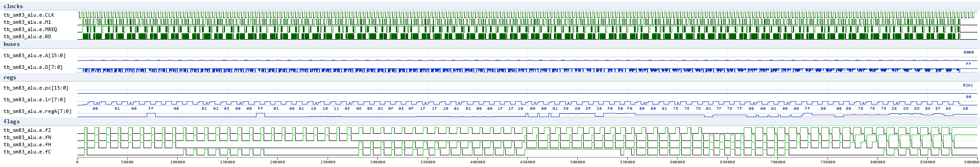
Task: Click the 350000 time axis tick
Action: click(x=427, y=162)
